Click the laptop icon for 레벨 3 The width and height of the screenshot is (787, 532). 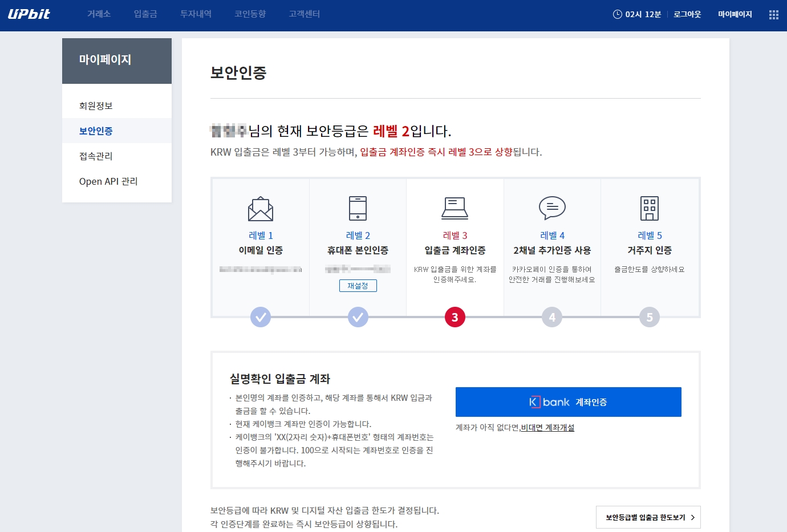point(455,208)
